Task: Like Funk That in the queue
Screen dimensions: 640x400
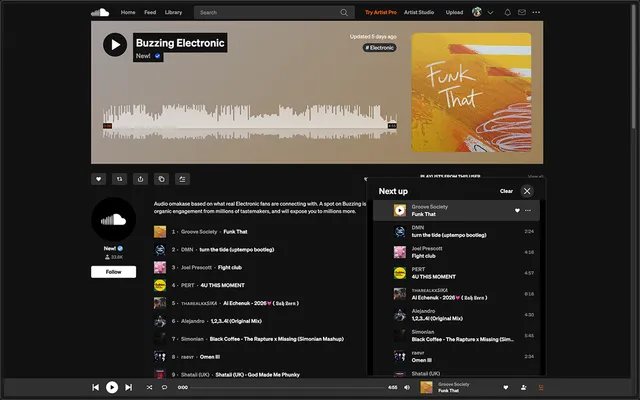Action: coord(517,211)
